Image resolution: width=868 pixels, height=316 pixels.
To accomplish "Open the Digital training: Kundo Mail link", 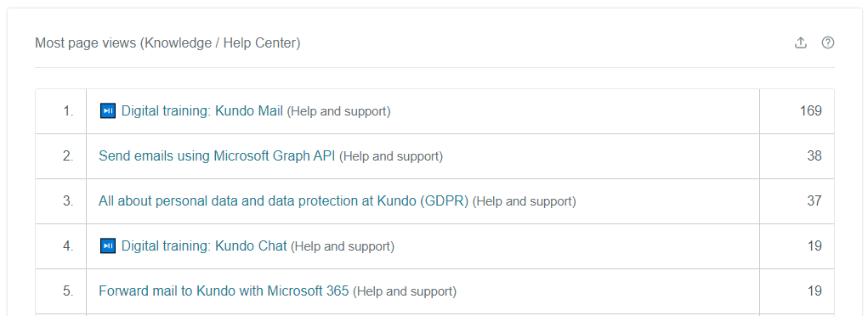I will click(x=202, y=111).
